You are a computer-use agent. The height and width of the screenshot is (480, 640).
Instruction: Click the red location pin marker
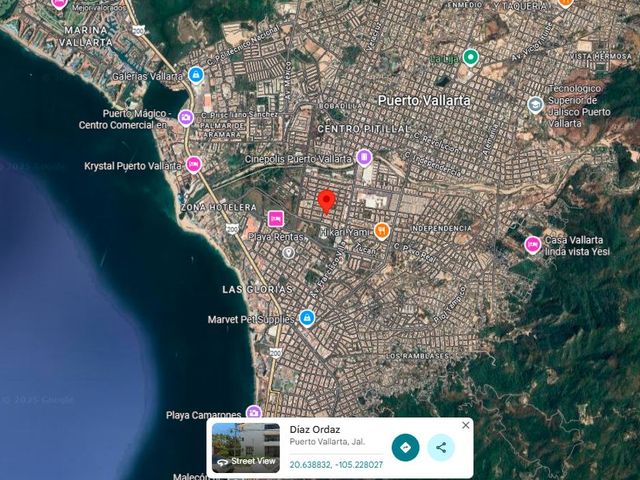327,201
